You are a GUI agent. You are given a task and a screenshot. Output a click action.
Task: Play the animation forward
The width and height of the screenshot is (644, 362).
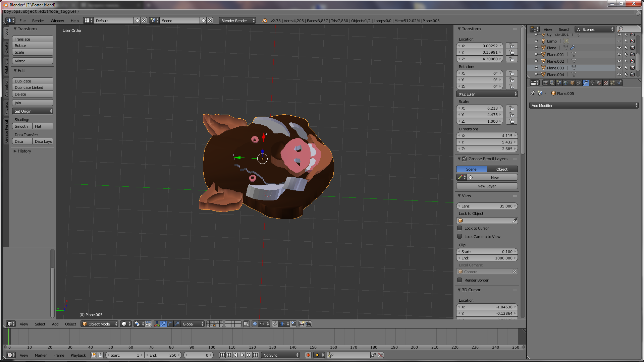[242, 355]
